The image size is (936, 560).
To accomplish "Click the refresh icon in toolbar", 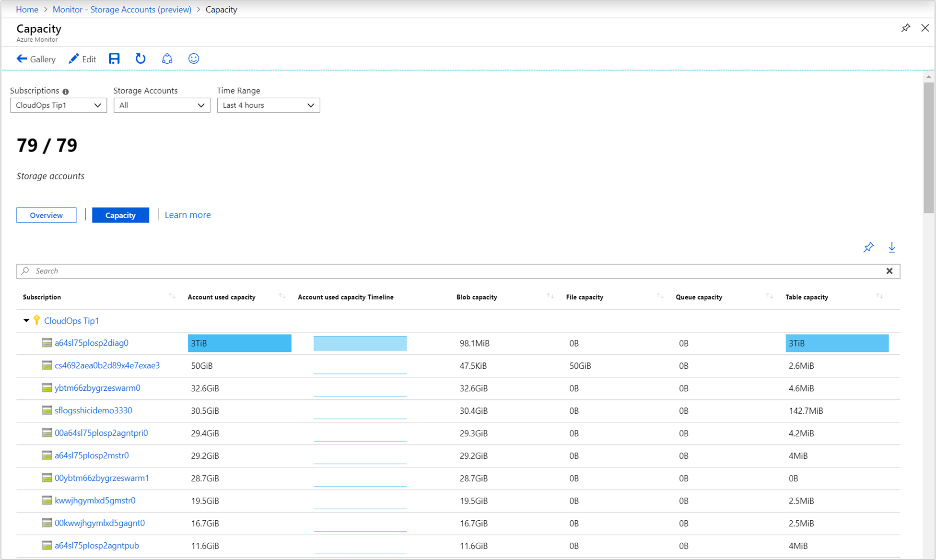I will [140, 58].
